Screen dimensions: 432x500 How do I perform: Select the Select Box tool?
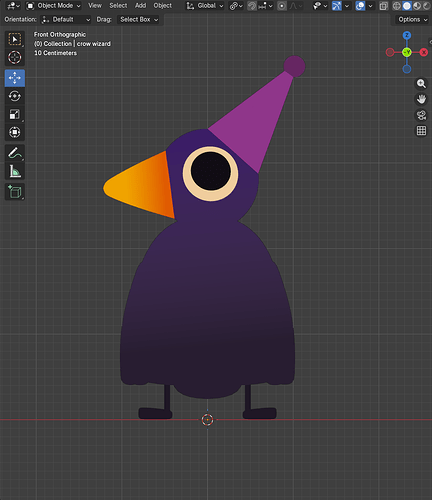click(15, 39)
